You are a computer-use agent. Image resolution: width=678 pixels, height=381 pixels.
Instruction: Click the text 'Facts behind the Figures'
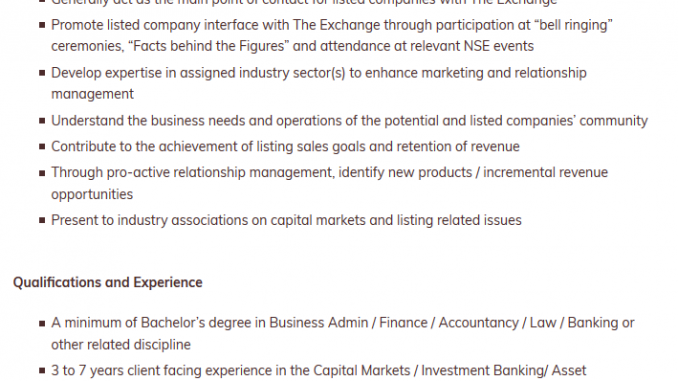(208, 46)
